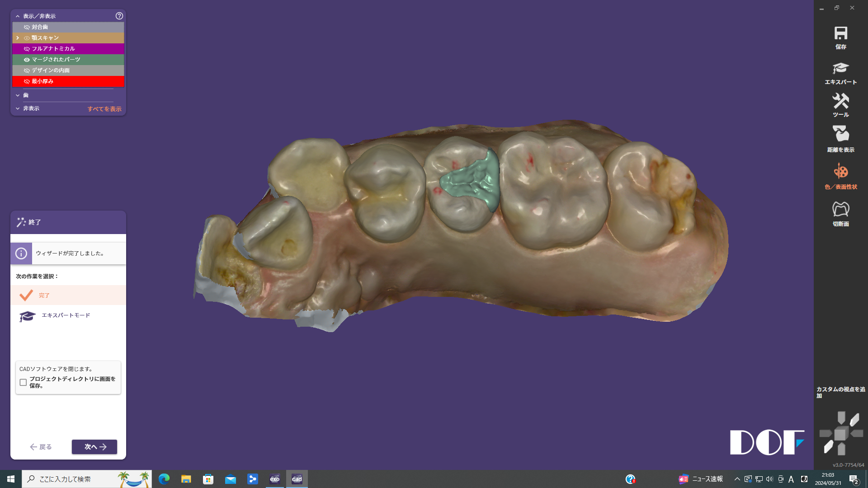The image size is (868, 488).
Task: Click the help icon with red alert in taskbar
Action: [x=630, y=479]
